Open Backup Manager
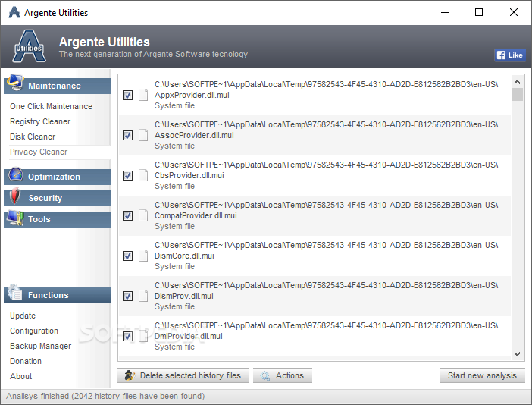Image resolution: width=532 pixels, height=405 pixels. pyautogui.click(x=41, y=346)
